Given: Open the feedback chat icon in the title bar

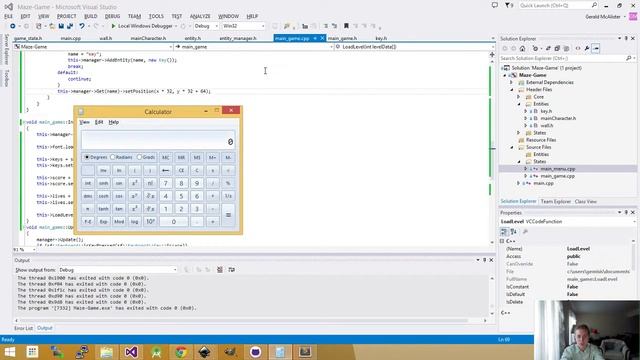Looking at the screenshot, I should (x=494, y=5).
